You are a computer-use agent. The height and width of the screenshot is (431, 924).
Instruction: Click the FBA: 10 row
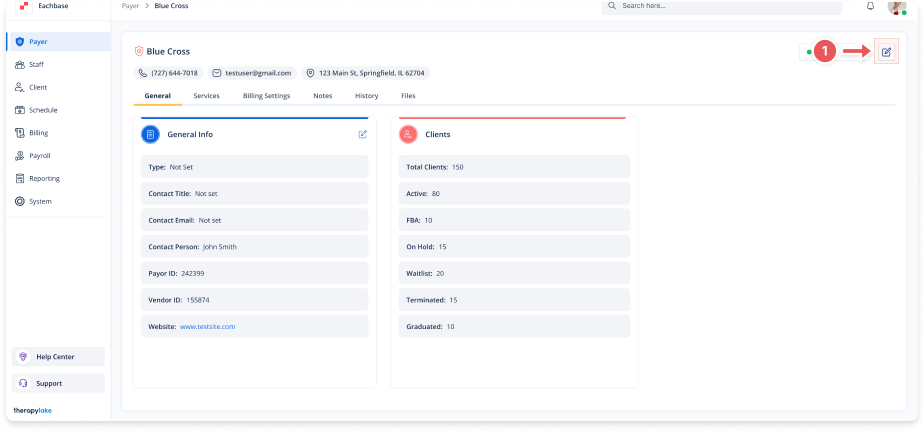click(x=514, y=220)
